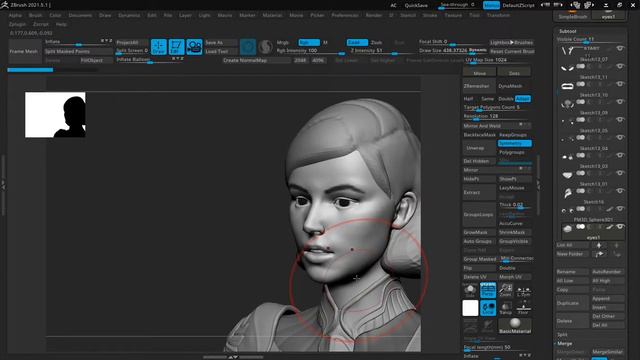Screen dimensions: 640x360
Task: Toggle the eye icon on the eyes1 subtool
Action: click(x=620, y=227)
